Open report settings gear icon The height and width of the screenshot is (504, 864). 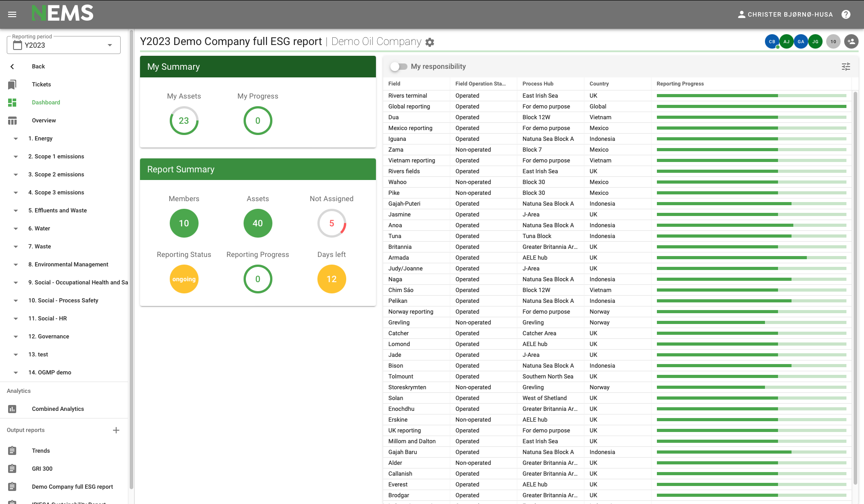tap(430, 42)
